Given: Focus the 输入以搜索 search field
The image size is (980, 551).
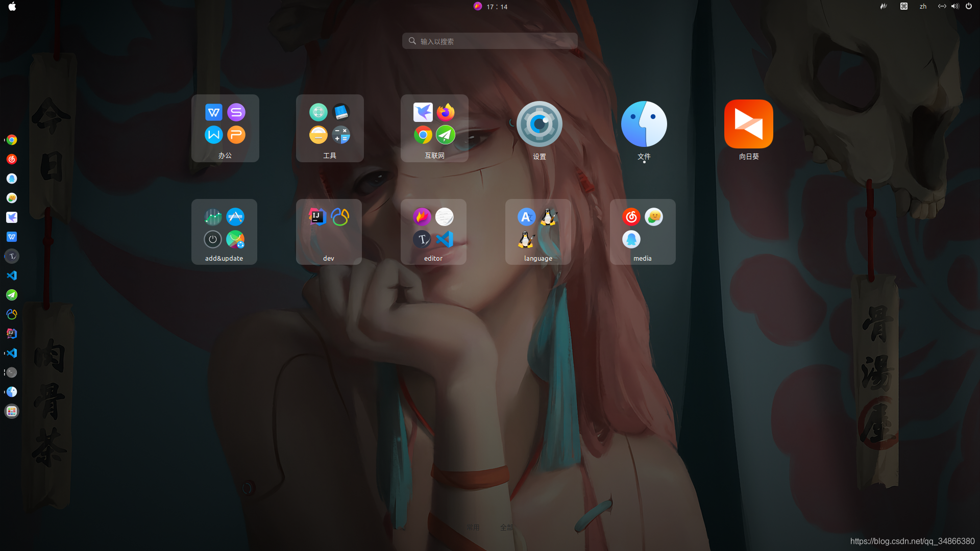Looking at the screenshot, I should point(490,41).
